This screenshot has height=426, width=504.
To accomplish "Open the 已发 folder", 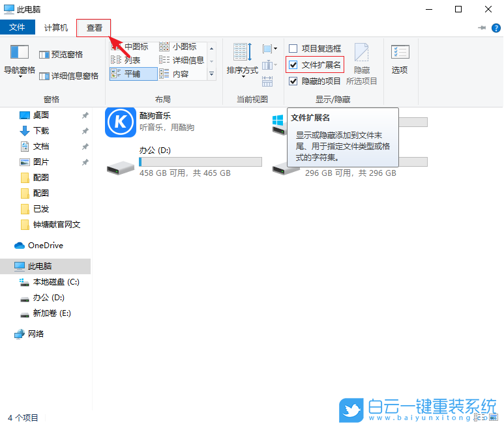I will pos(41,209).
